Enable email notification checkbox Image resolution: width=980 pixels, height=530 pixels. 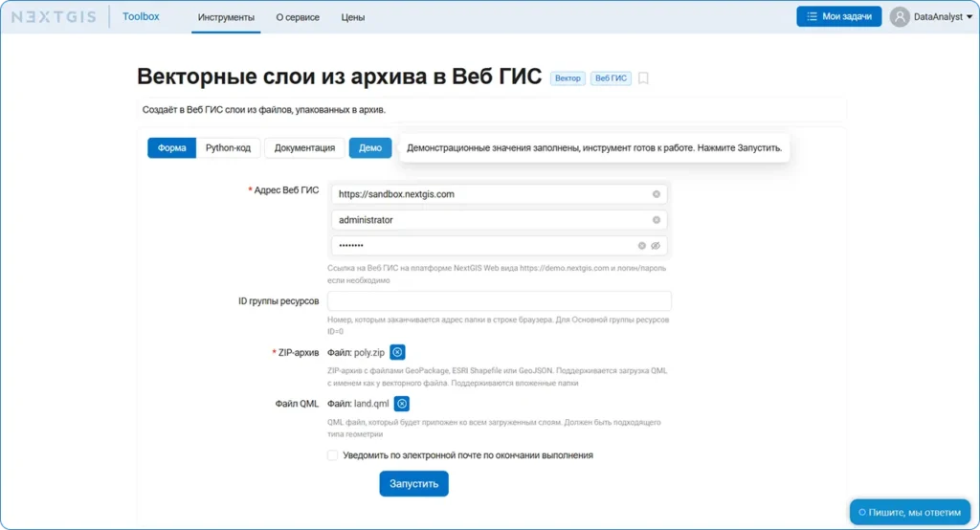332,455
